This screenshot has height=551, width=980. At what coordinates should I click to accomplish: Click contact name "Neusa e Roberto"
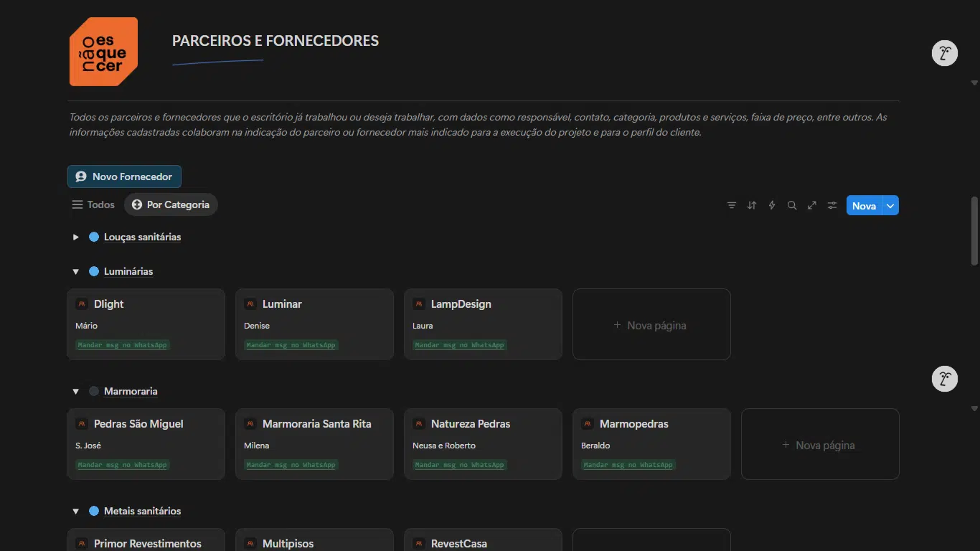point(444,446)
